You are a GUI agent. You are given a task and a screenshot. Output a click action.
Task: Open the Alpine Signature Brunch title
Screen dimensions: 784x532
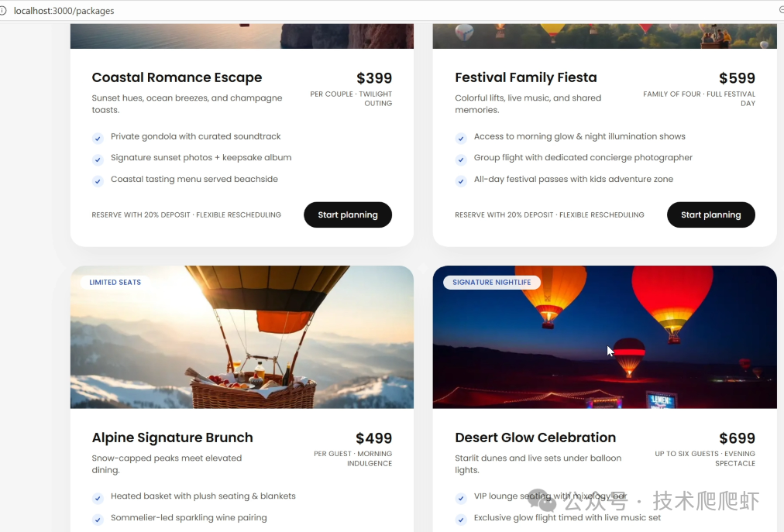pos(173,438)
